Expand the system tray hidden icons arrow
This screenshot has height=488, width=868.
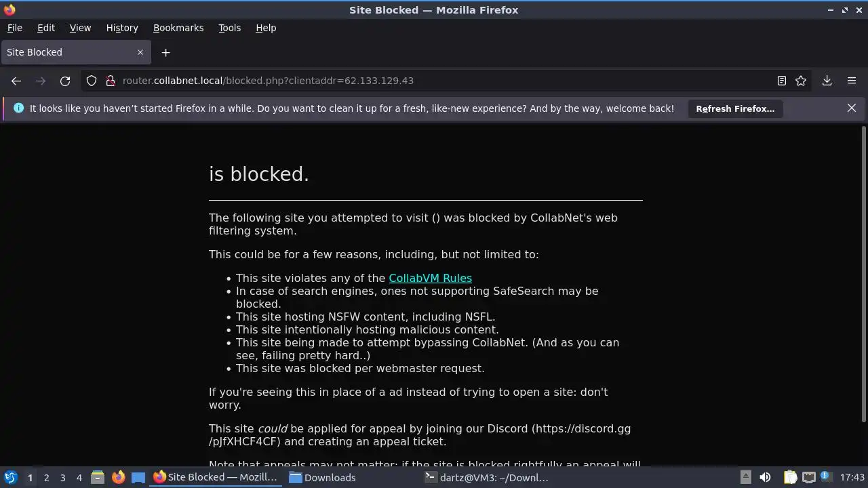pyautogui.click(x=745, y=477)
